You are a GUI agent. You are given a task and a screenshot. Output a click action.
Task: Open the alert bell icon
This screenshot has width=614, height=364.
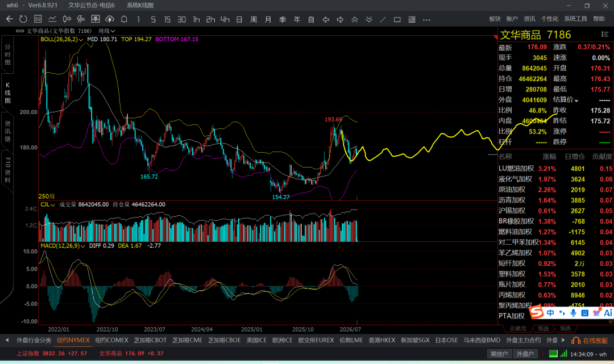pyautogui.click(x=124, y=19)
